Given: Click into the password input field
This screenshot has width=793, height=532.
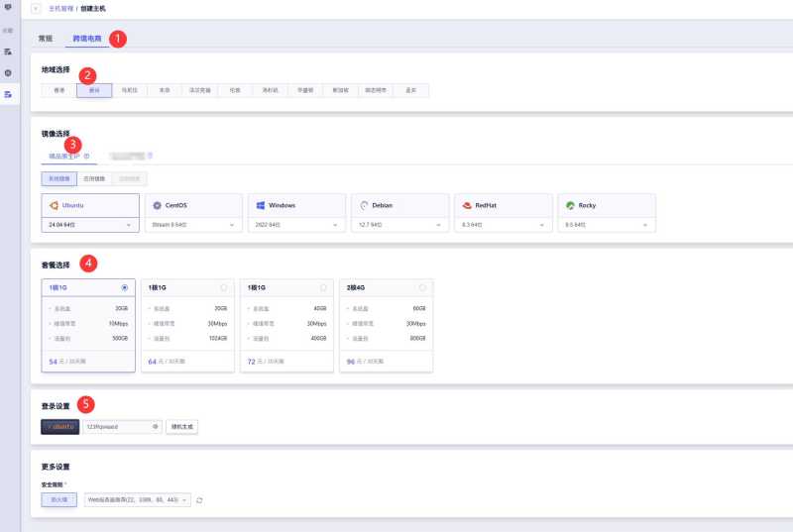Looking at the screenshot, I should tap(114, 427).
